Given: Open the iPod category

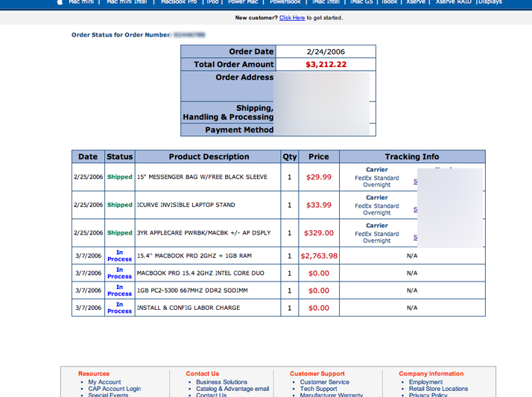Looking at the screenshot, I should (212, 2).
